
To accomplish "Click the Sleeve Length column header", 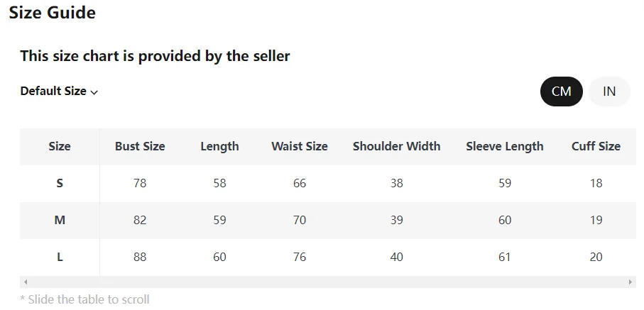I will [x=505, y=147].
